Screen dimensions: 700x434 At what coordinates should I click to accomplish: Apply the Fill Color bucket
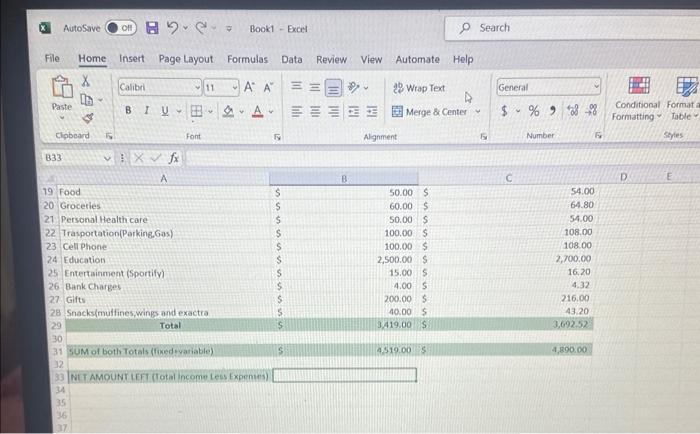tap(228, 111)
